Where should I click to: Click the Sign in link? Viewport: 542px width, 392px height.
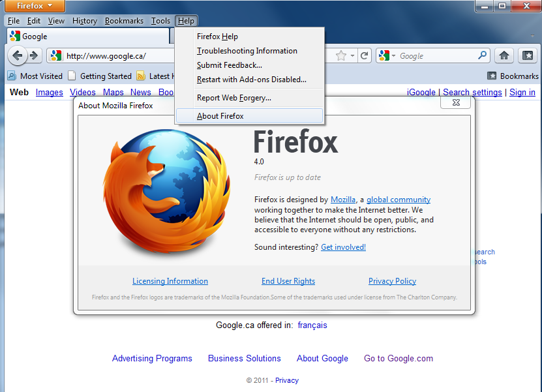(522, 93)
